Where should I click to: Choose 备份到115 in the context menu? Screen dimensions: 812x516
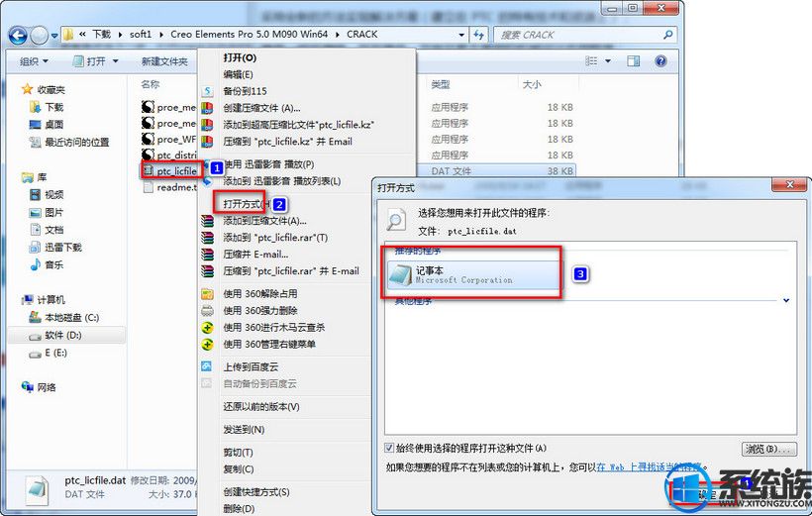point(245,91)
